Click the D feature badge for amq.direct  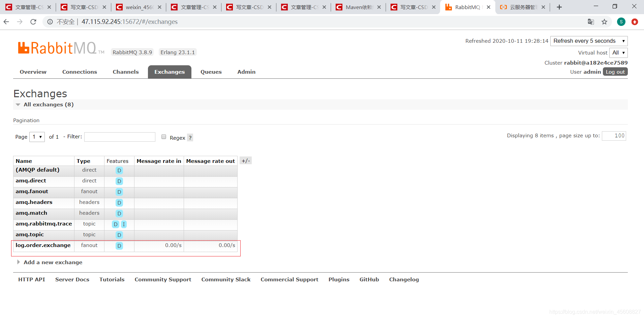click(x=119, y=181)
